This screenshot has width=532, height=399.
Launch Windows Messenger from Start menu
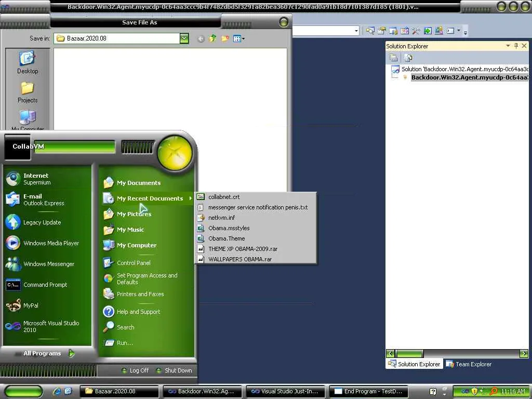coord(47,263)
